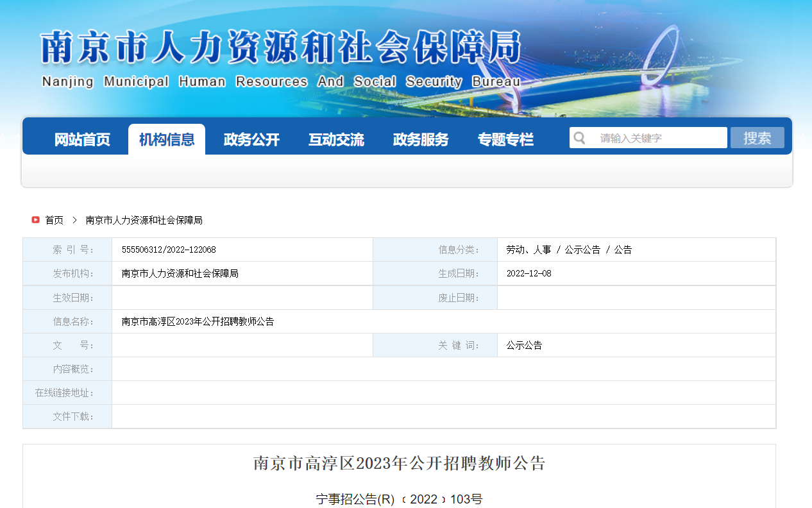Click the breadcrumb arrow separator

point(74,220)
